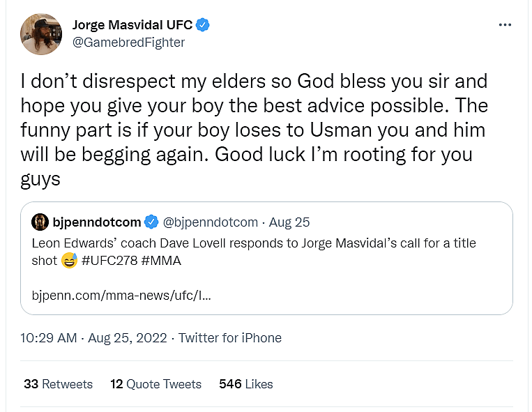
Task: View the 12 Quote Tweets list
Action: pyautogui.click(x=155, y=384)
